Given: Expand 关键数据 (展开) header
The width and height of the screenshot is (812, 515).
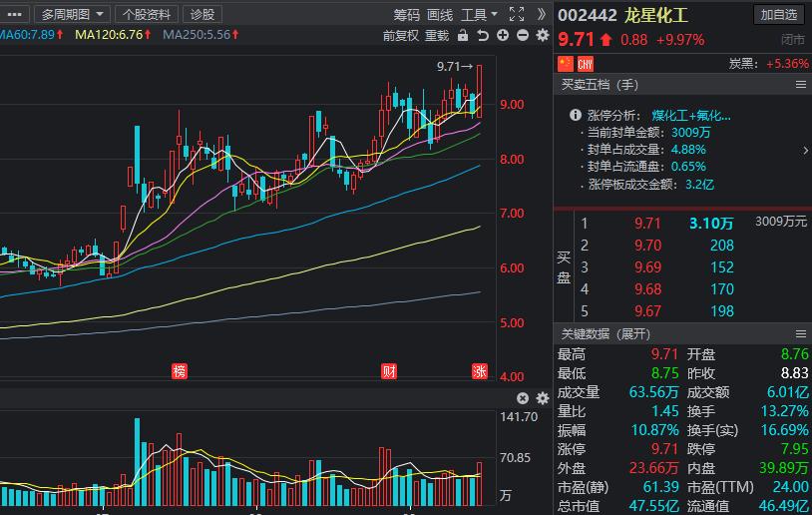Looking at the screenshot, I should pyautogui.click(x=606, y=334).
